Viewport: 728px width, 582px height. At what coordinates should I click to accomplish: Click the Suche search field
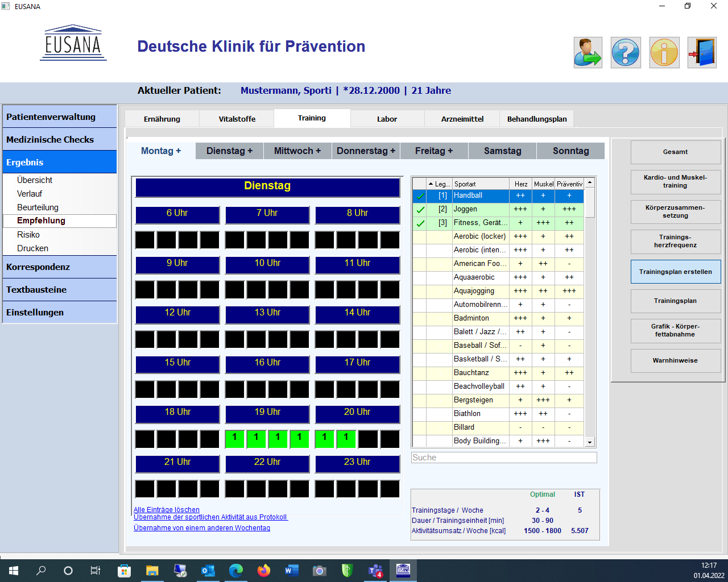coord(504,458)
